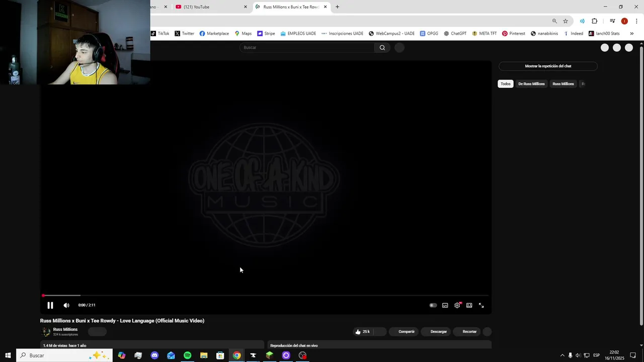Open the Indeed bookmark

574,34
